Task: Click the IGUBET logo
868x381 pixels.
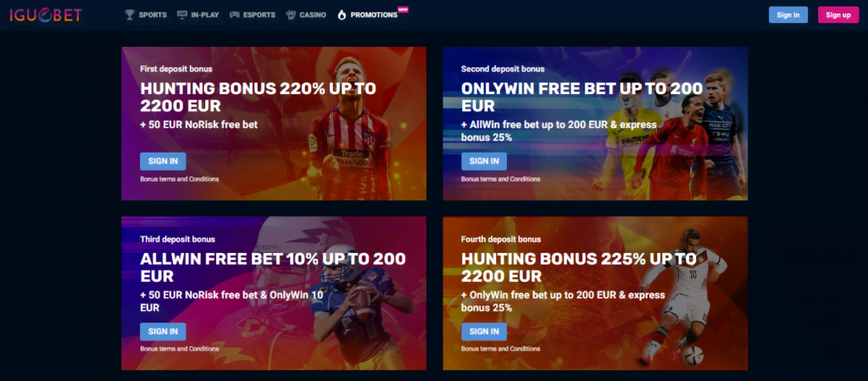Action: [x=46, y=15]
